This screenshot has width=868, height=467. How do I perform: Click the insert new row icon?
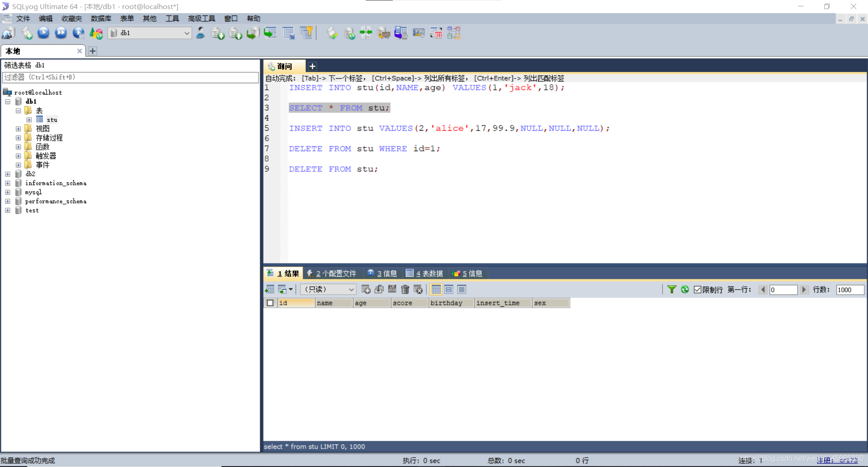[x=366, y=290]
